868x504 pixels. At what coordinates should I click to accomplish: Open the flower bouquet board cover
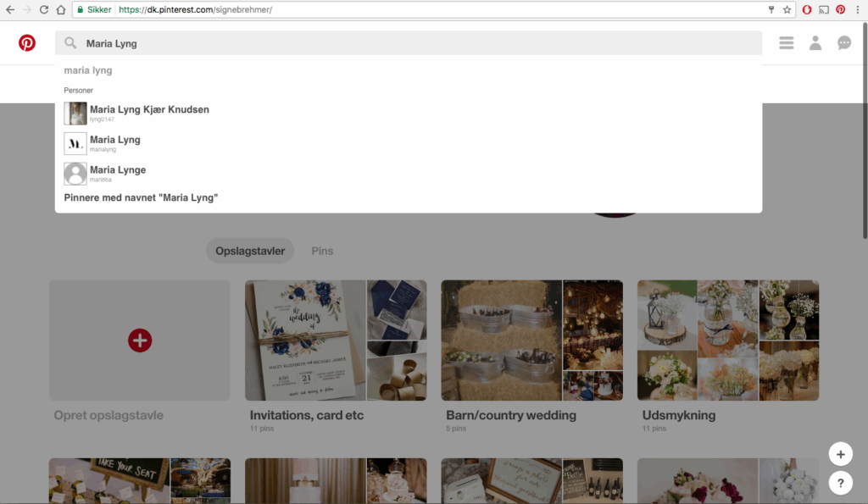728,480
